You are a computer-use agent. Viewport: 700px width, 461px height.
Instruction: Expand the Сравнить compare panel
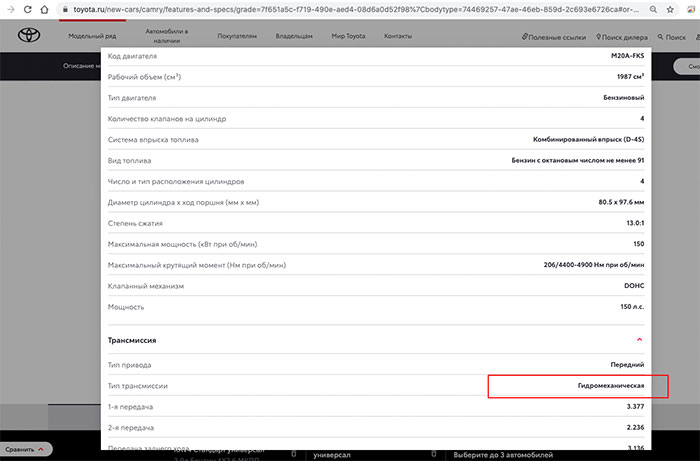pos(26,449)
